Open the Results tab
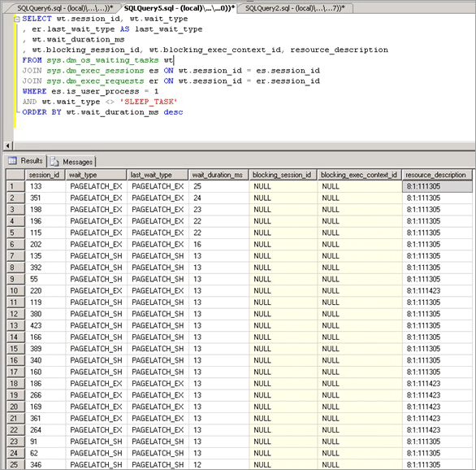This screenshot has width=476, height=470. (26, 161)
